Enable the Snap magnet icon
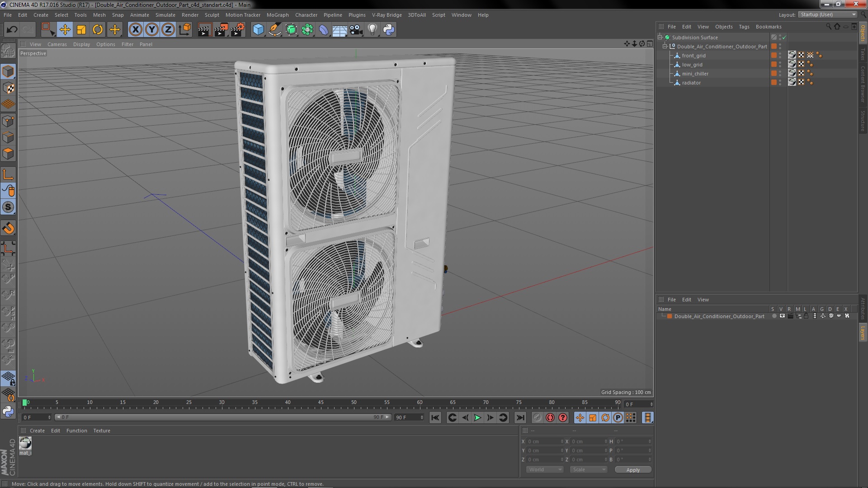Image resolution: width=868 pixels, height=488 pixels. pos(8,228)
